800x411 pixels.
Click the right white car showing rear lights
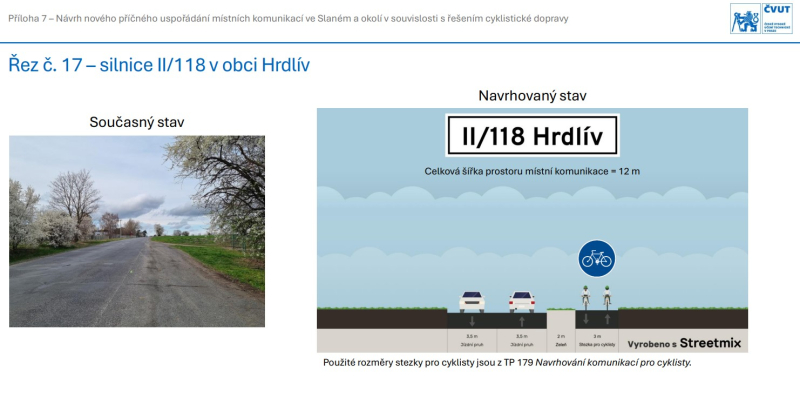(521, 301)
